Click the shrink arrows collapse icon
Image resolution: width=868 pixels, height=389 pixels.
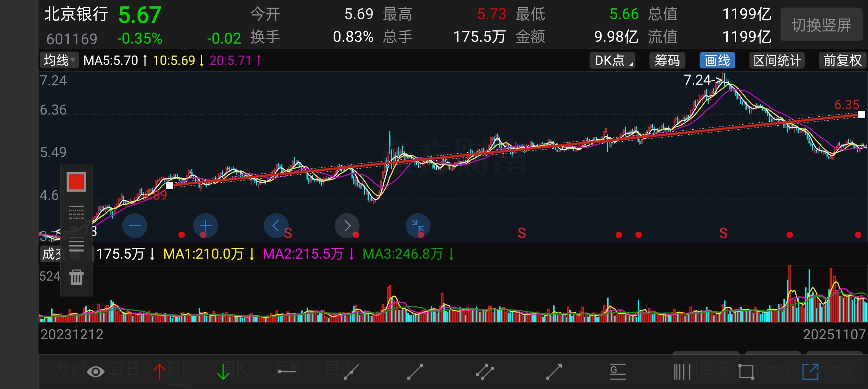418,226
